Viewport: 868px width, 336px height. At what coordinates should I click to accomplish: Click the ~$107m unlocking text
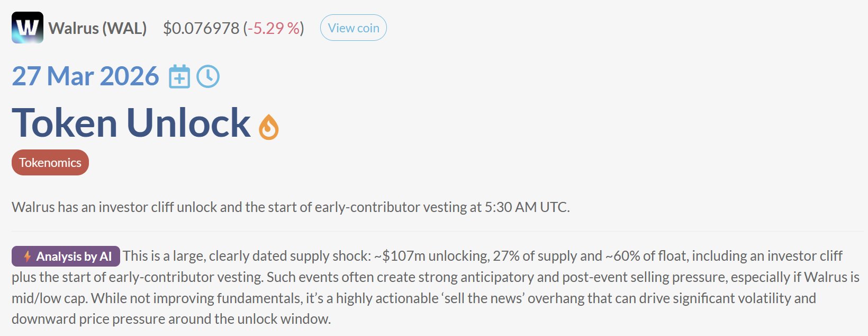tap(431, 256)
